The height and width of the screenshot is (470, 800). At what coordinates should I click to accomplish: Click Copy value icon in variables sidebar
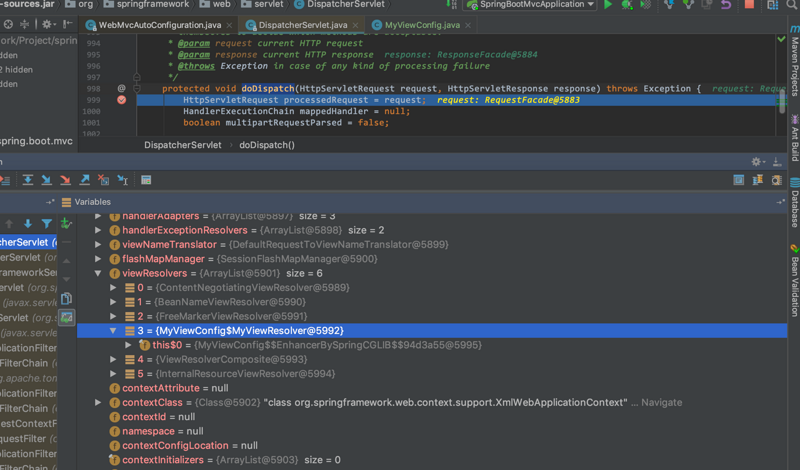pos(66,299)
